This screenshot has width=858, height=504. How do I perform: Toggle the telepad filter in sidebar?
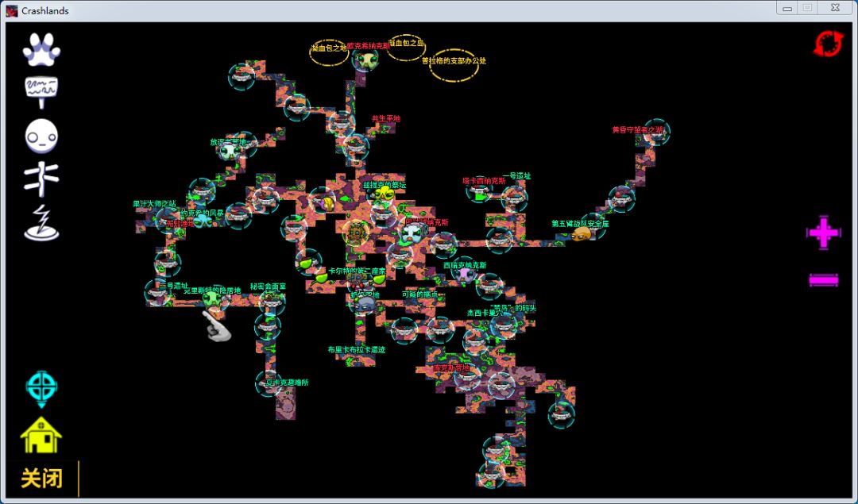(41, 224)
